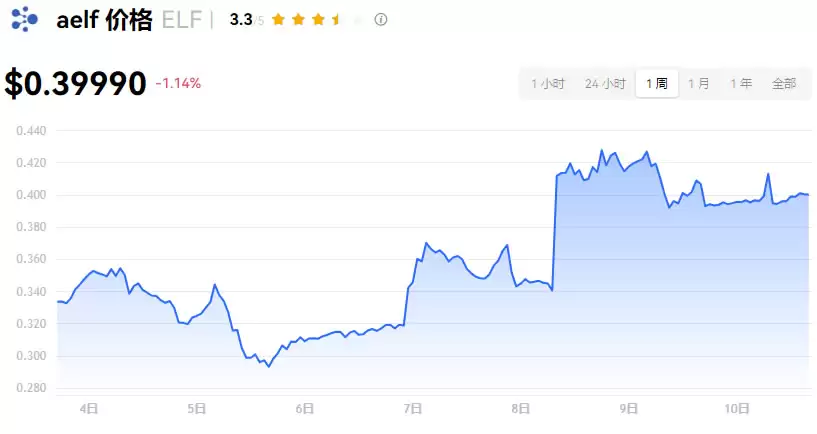Click the 8日 date label on the axis

pyautogui.click(x=520, y=408)
